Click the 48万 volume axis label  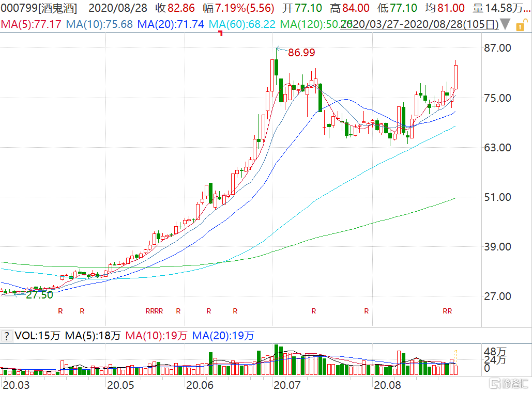(495, 352)
